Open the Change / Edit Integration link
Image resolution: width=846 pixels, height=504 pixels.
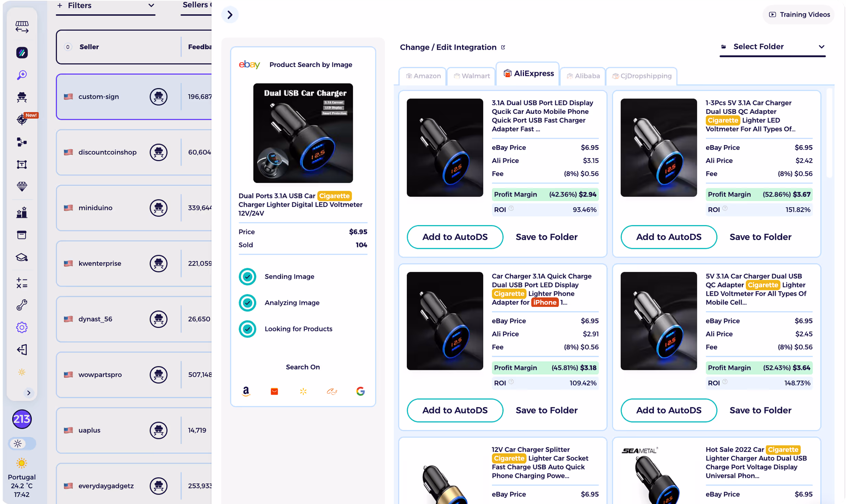tap(452, 47)
